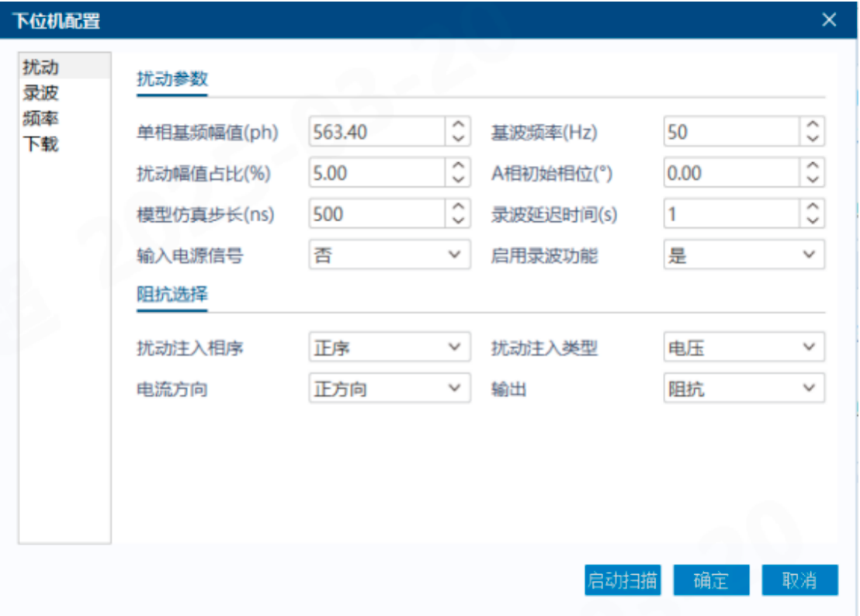Decrease 基波频率 using down arrow

pos(812,139)
